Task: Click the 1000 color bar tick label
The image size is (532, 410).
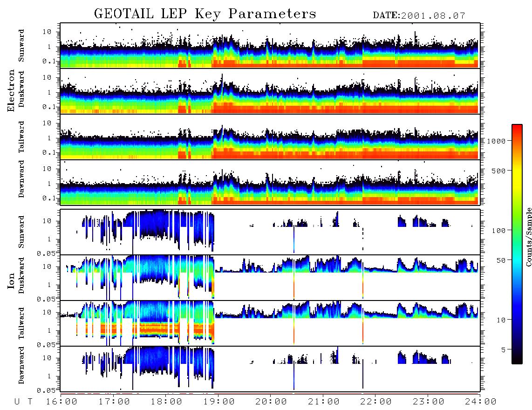Action: point(497,141)
